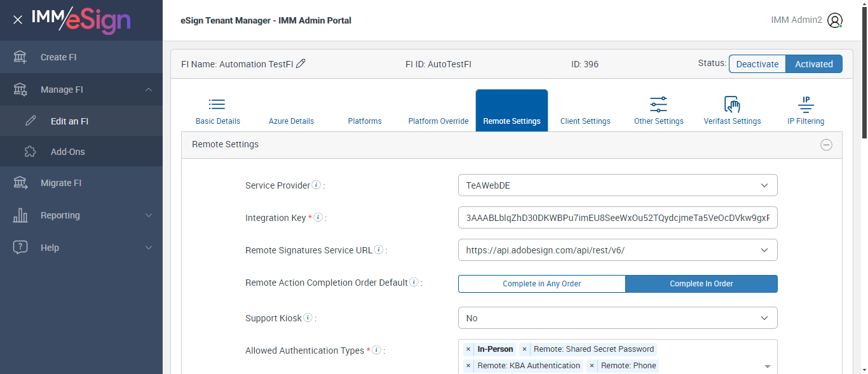Image resolution: width=868 pixels, height=374 pixels.
Task: Select the Complete In Order option
Action: coord(702,284)
